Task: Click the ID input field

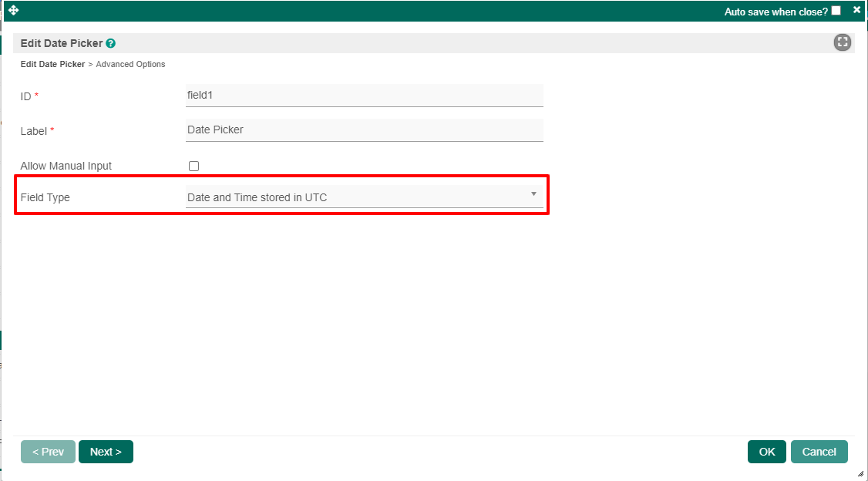Action: (x=365, y=96)
